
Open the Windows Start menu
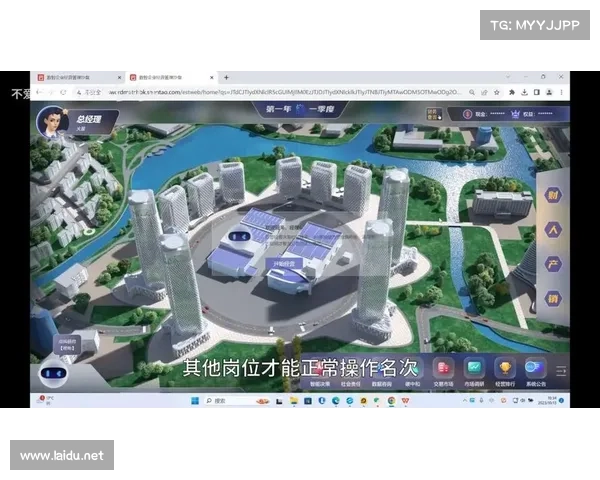[x=195, y=401]
